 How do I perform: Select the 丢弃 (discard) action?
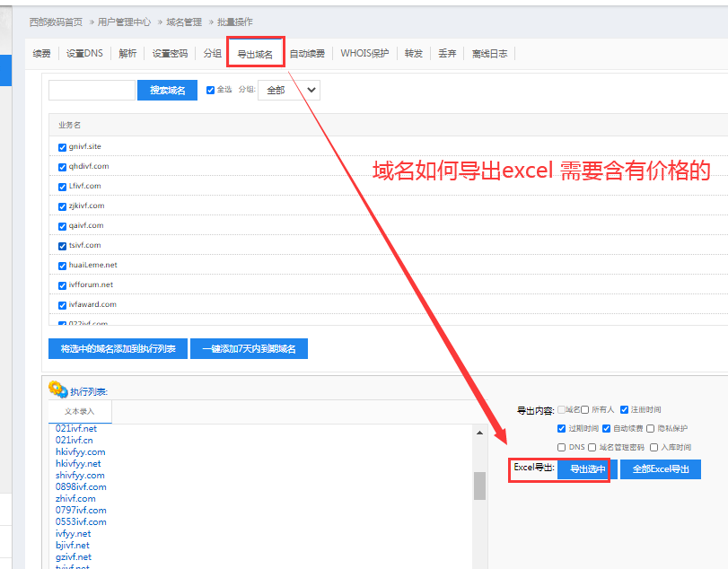[447, 52]
